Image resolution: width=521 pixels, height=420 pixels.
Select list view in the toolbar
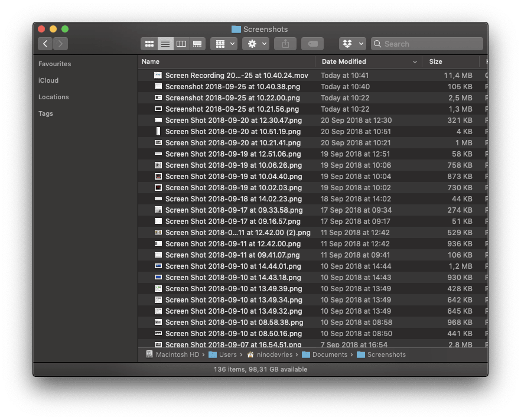click(165, 43)
